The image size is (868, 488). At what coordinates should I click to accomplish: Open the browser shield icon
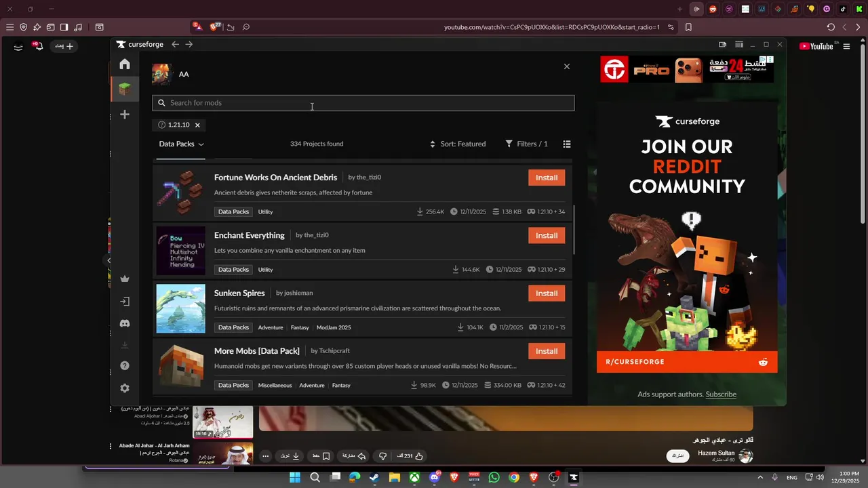pyautogui.click(x=23, y=27)
